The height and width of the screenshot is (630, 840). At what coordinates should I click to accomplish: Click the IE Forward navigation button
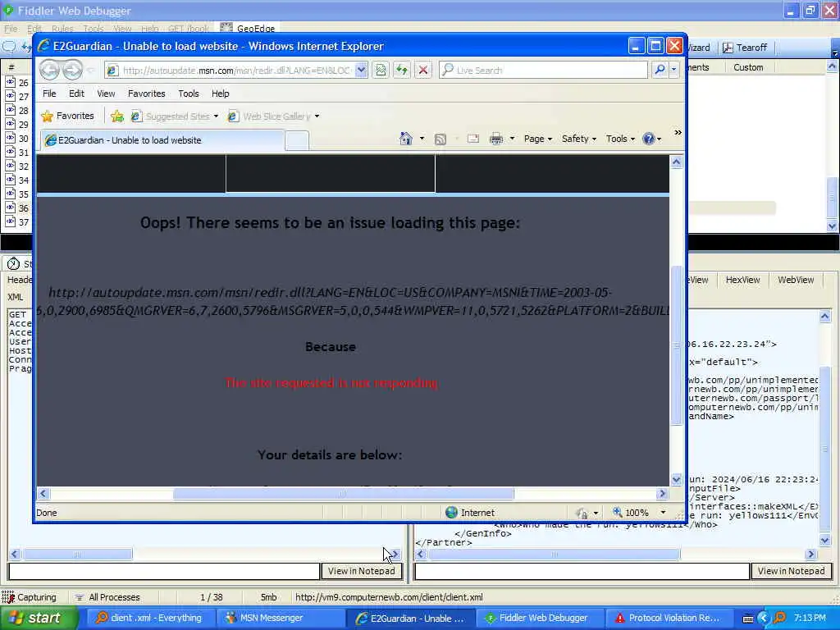pyautogui.click(x=73, y=70)
